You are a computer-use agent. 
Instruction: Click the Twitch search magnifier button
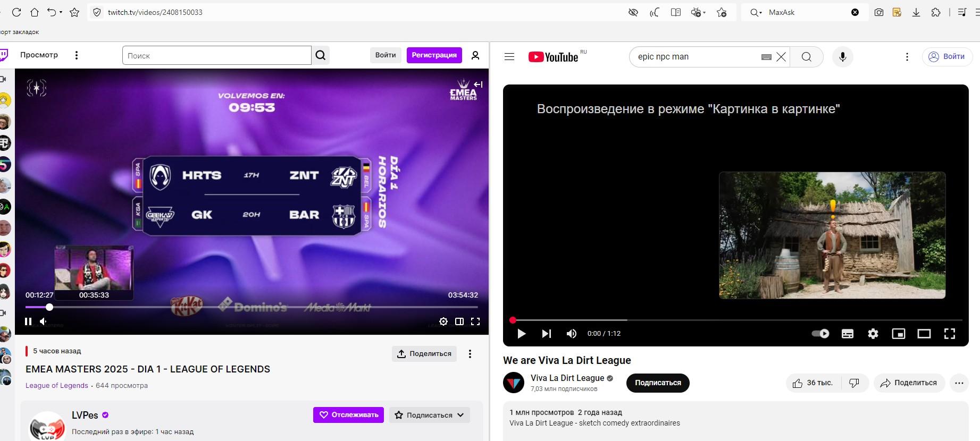321,55
